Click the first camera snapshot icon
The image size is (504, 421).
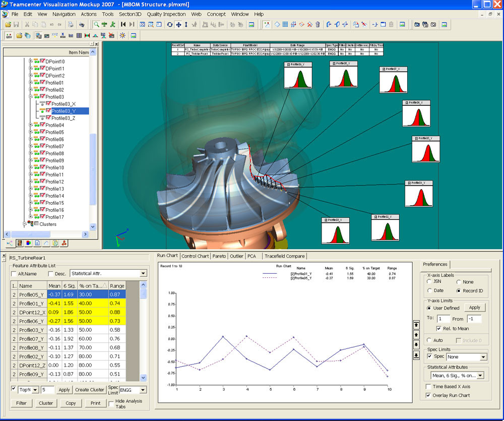pyautogui.click(x=417, y=24)
